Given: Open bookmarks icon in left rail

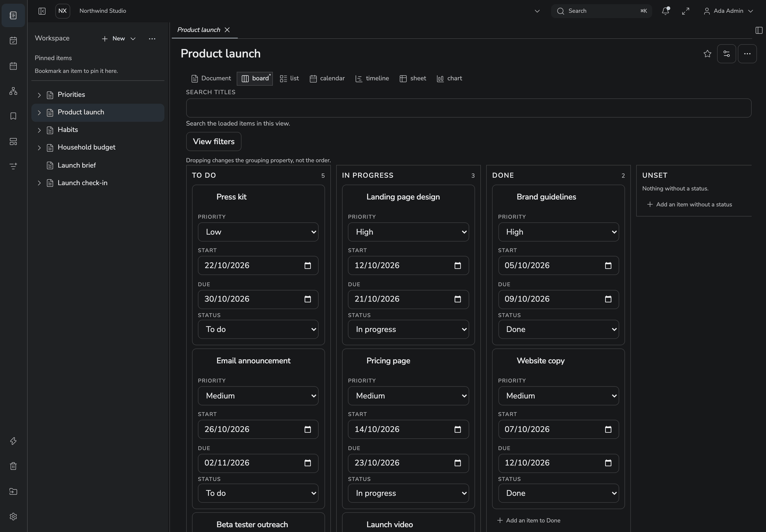Looking at the screenshot, I should [13, 116].
